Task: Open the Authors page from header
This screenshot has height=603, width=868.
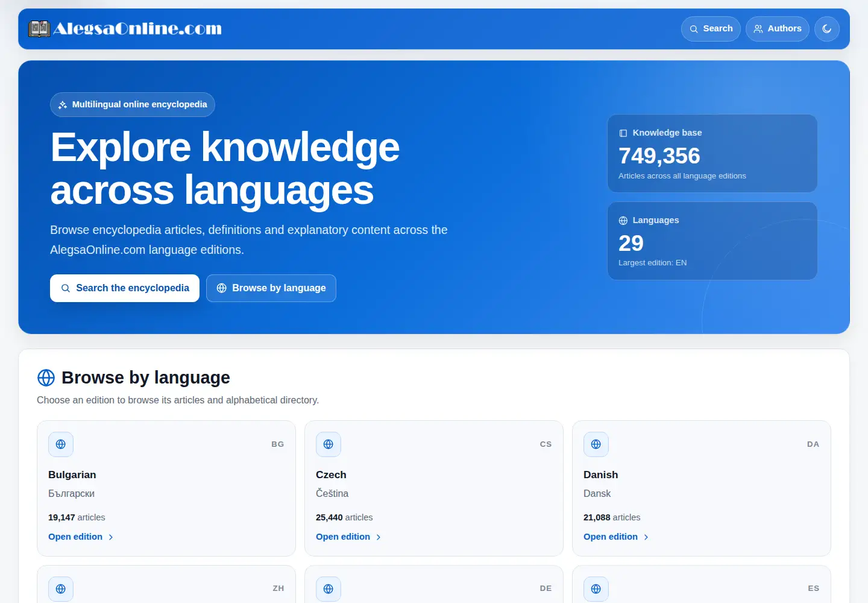Action: pyautogui.click(x=778, y=29)
